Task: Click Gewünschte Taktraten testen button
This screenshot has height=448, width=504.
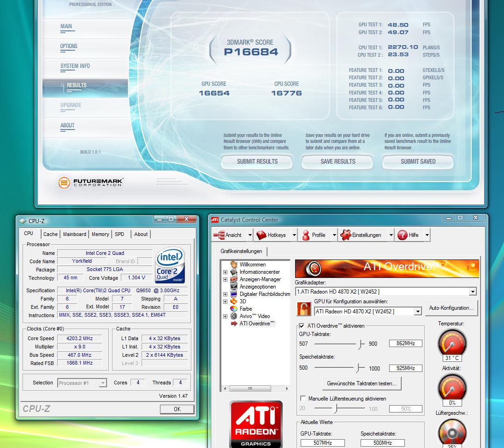Action: coord(362,383)
